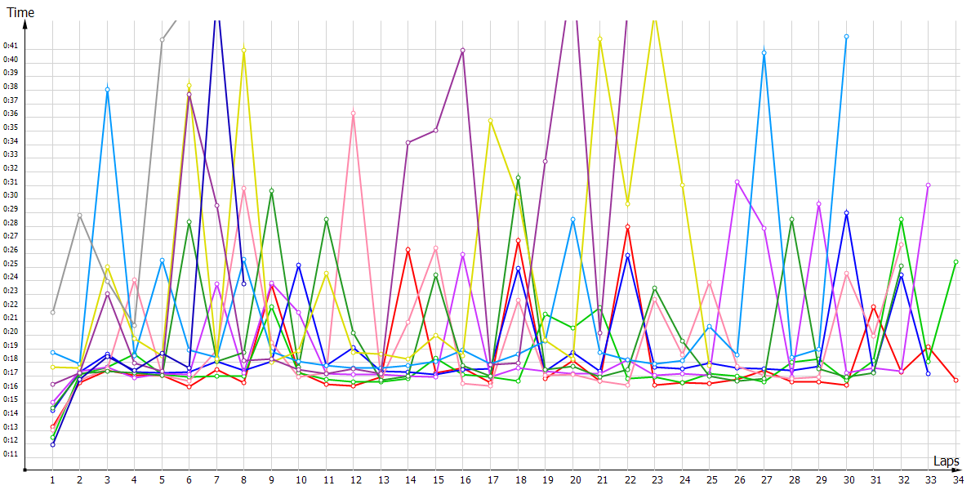Click the light blue peak point at lap 3

click(x=107, y=89)
